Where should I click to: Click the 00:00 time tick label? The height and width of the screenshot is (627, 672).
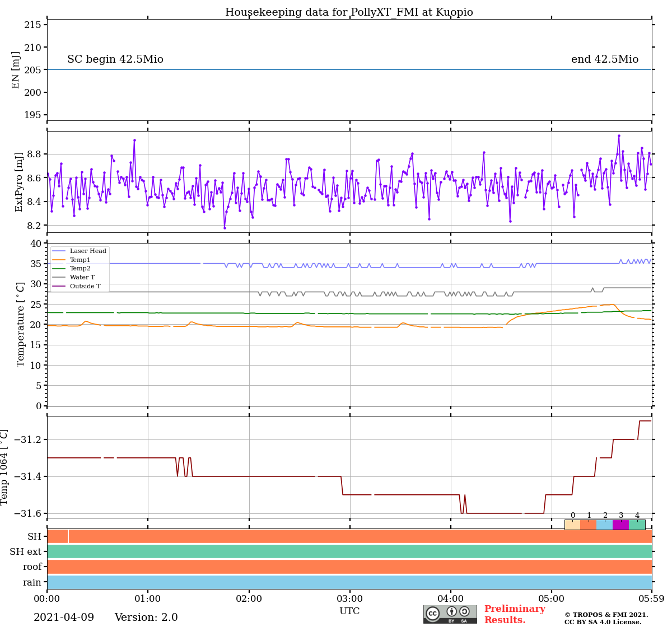pyautogui.click(x=47, y=598)
